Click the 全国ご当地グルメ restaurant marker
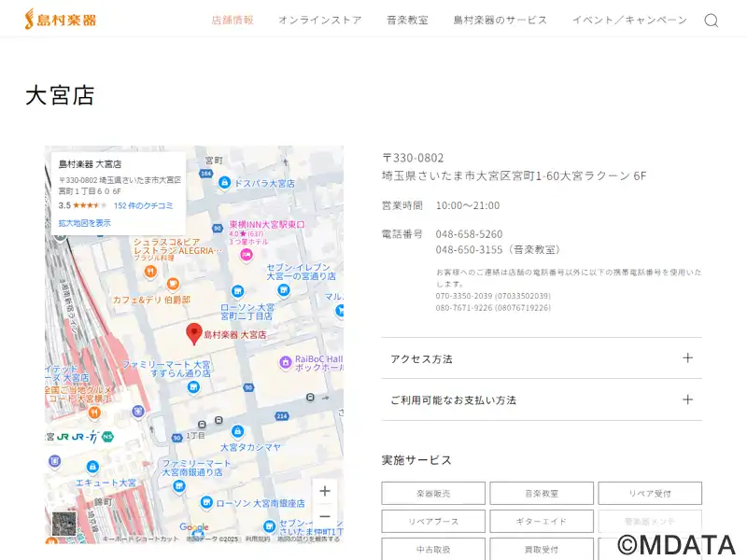The image size is (747, 560). 94,413
